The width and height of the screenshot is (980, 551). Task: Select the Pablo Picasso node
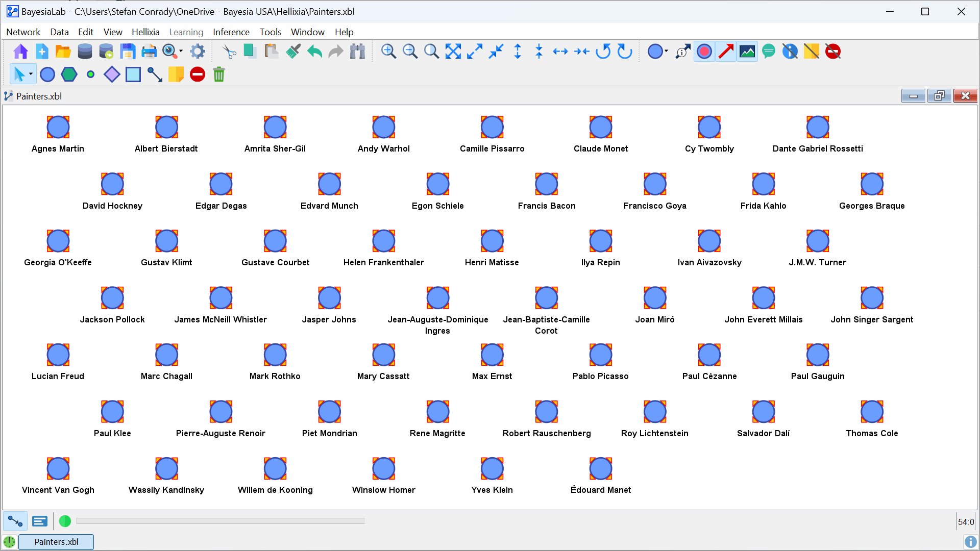[x=600, y=355]
